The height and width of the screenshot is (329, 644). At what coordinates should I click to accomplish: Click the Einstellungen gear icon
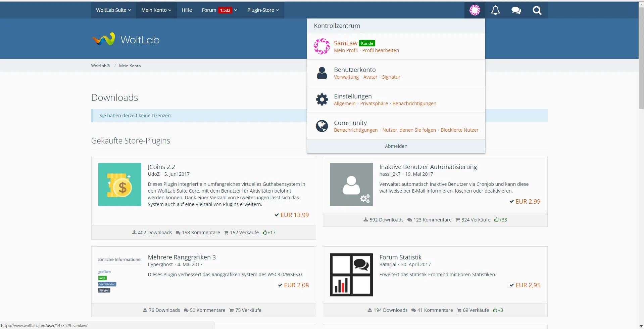322,99
